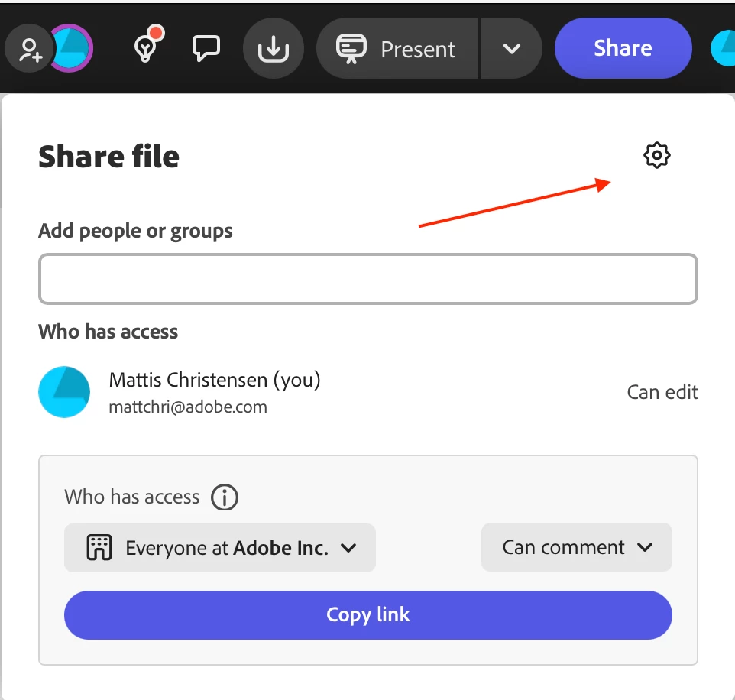Screen dimensions: 735x700
Task: Open share settings gear icon
Action: 657,155
